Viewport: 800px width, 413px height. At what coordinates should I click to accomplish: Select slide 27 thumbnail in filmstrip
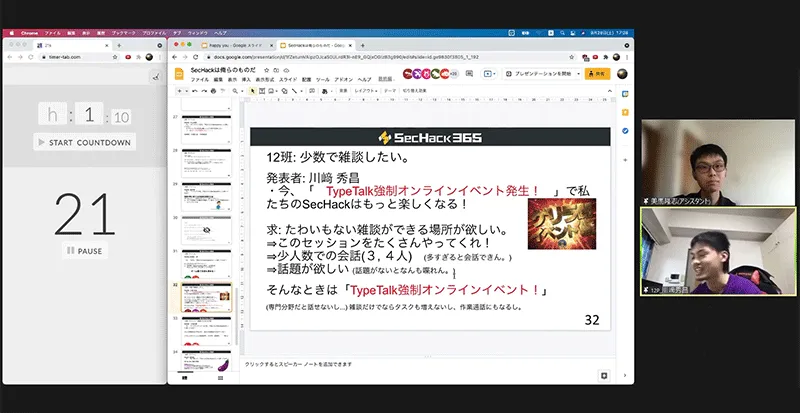(207, 130)
